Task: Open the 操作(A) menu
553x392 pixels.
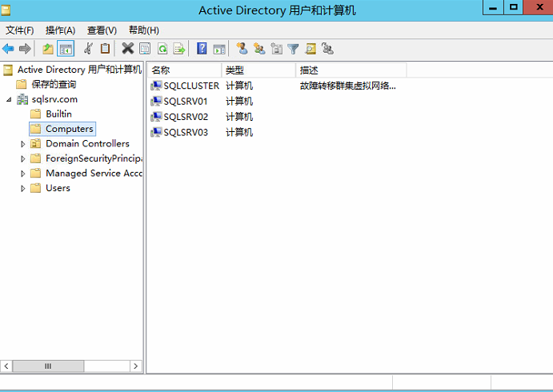Action: pyautogui.click(x=60, y=30)
